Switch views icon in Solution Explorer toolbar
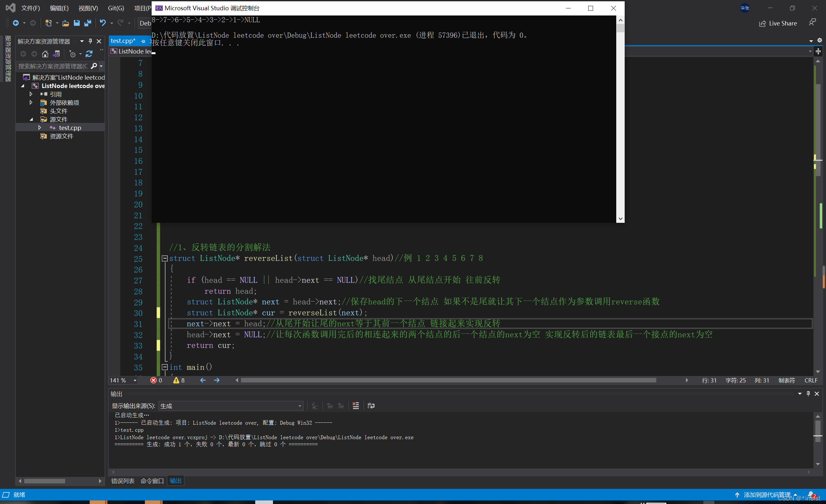 pos(56,54)
